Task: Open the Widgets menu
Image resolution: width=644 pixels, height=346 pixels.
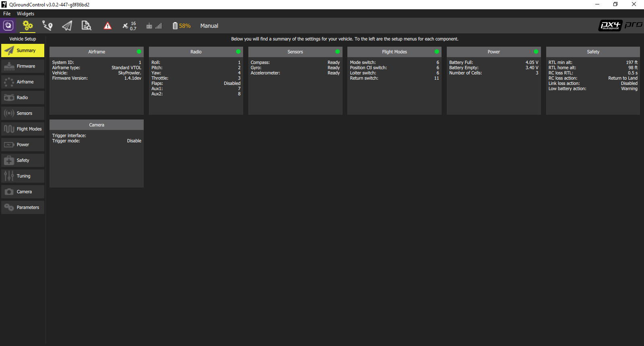Action: pyautogui.click(x=25, y=14)
